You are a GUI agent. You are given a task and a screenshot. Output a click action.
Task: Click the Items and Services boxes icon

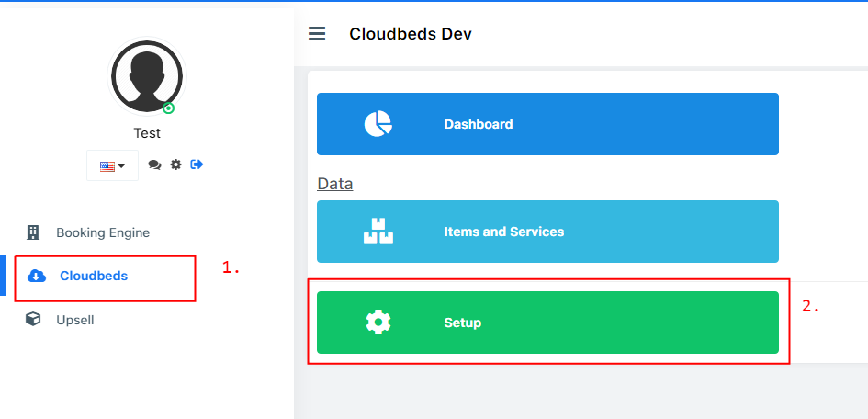coord(378,231)
